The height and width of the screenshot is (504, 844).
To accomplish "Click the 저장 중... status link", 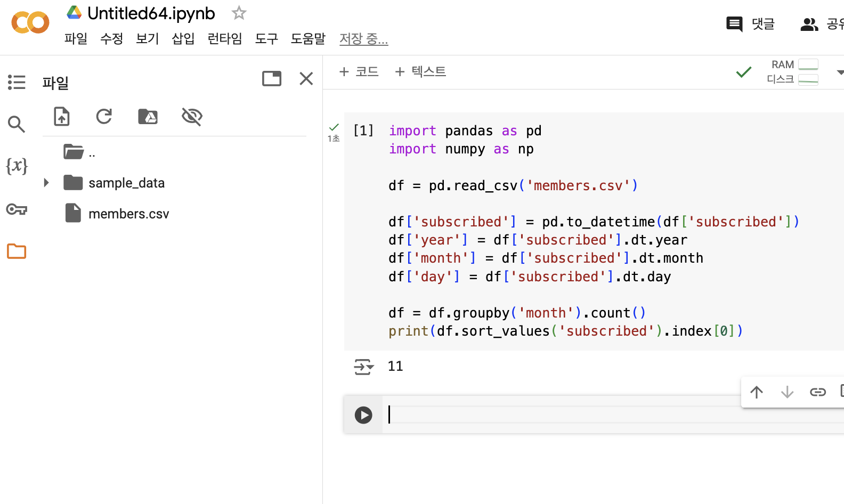I will coord(364,39).
